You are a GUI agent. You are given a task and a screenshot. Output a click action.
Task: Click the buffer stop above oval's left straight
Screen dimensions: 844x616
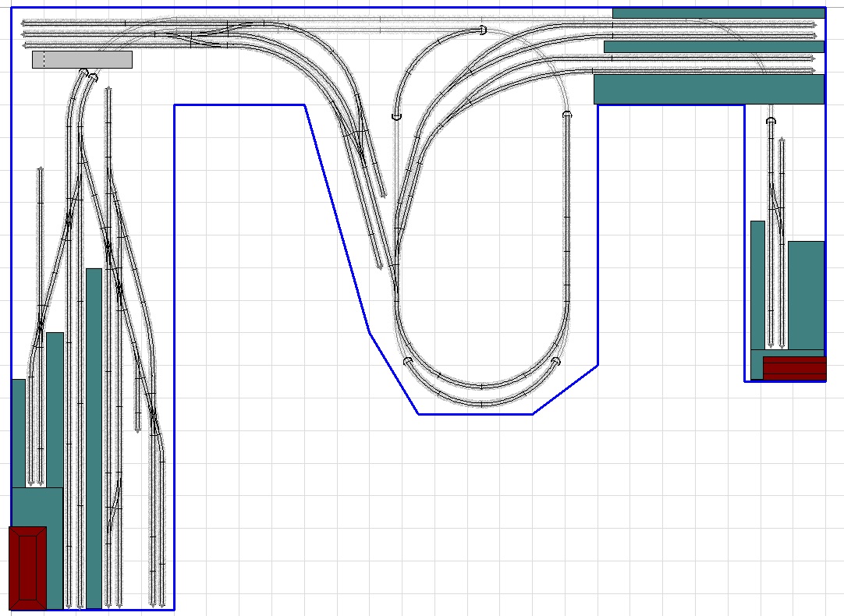(x=396, y=116)
